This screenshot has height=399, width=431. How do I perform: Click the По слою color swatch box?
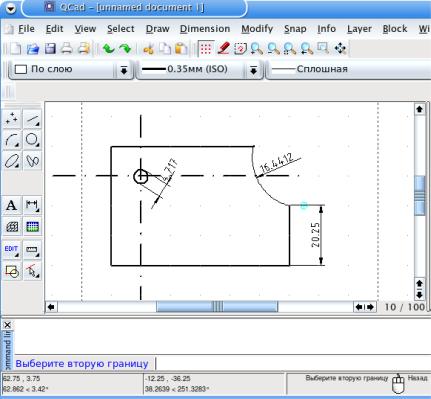pyautogui.click(x=21, y=69)
